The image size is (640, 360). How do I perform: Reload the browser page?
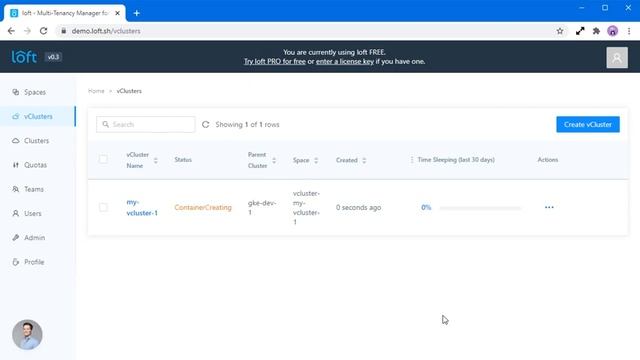click(x=43, y=31)
